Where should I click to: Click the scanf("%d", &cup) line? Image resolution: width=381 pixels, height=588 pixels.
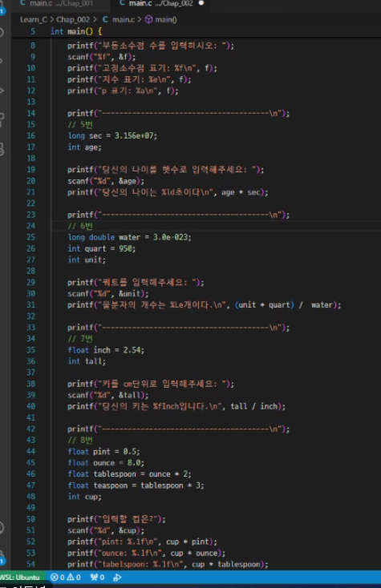[106, 530]
